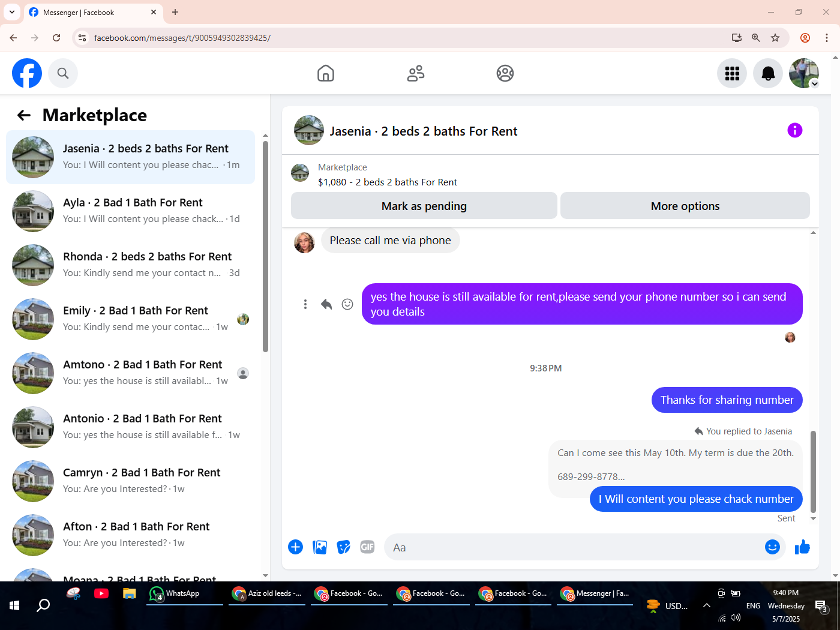Open the notifications bell

(768, 73)
